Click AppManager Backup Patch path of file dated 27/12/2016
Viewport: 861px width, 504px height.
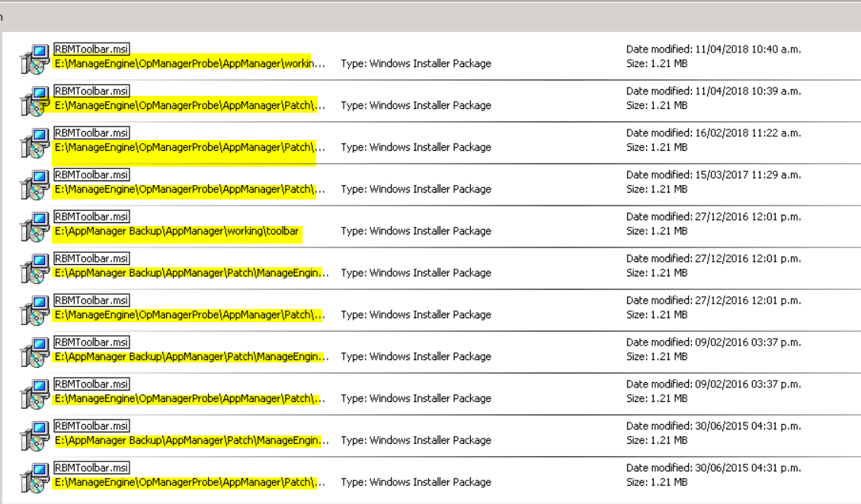click(x=192, y=273)
